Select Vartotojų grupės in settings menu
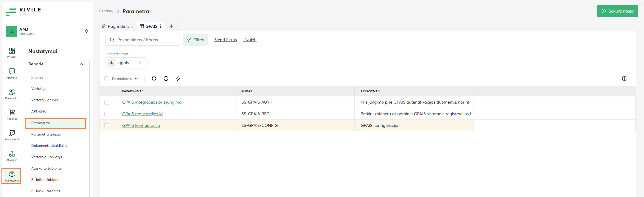The image size is (644, 197). tap(45, 100)
